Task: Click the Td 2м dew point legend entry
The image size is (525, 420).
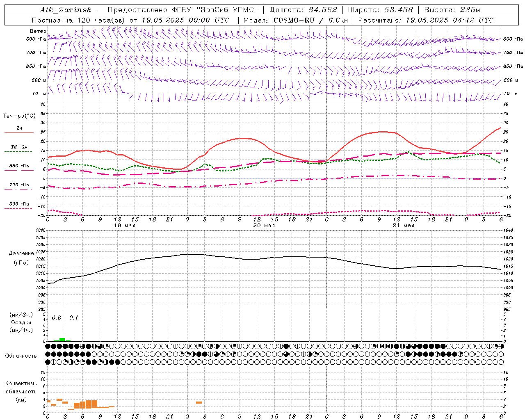Action: [19, 147]
